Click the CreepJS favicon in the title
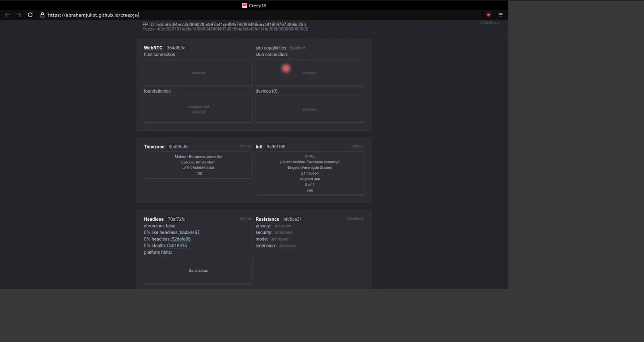The width and height of the screenshot is (644, 342). click(245, 5)
